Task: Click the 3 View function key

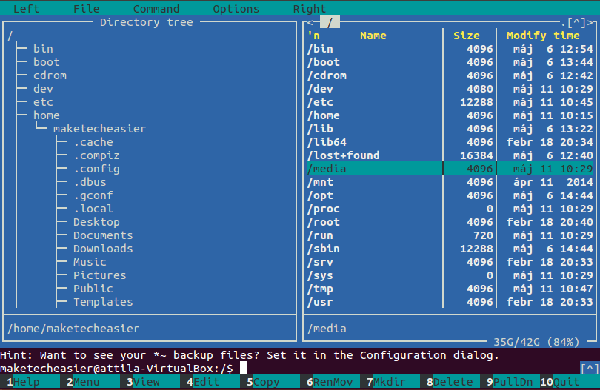Action: pyautogui.click(x=150, y=382)
